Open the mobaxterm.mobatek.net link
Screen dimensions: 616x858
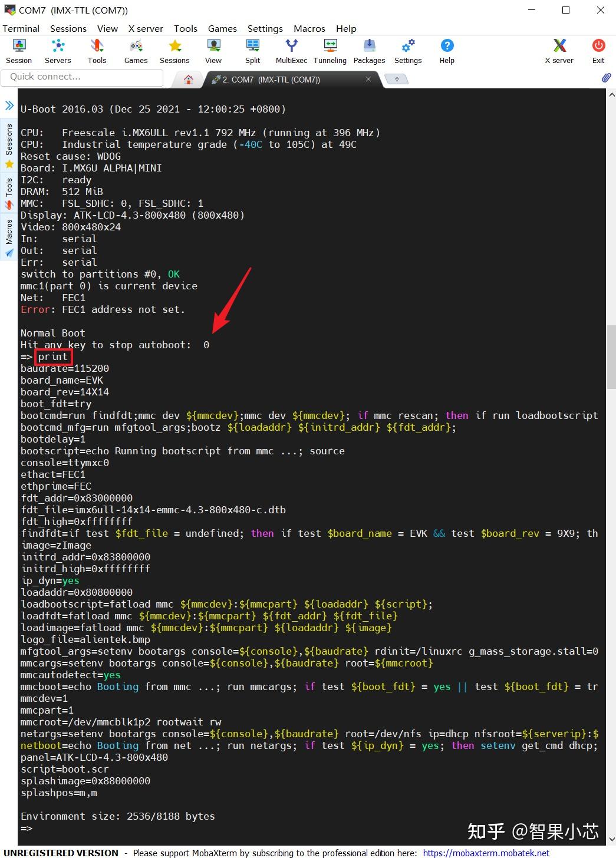coord(486,853)
